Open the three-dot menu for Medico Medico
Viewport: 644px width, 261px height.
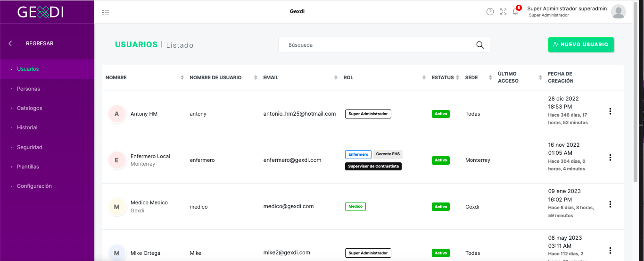[610, 204]
